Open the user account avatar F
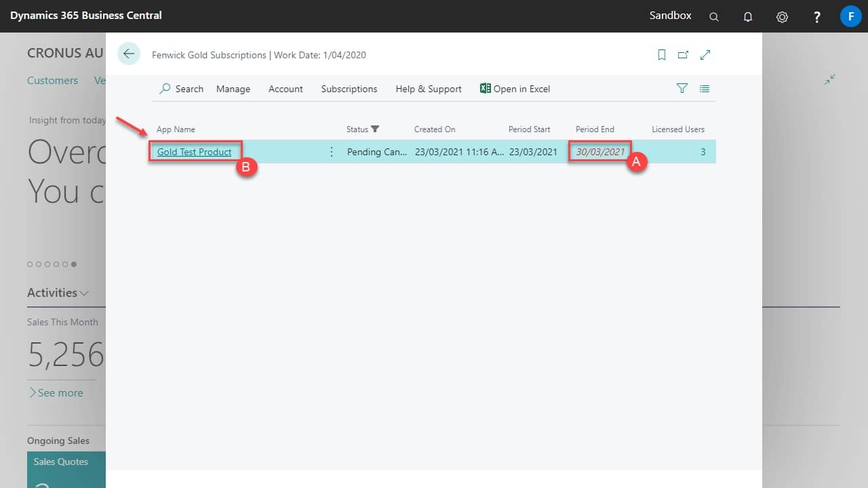The height and width of the screenshot is (488, 868). pos(850,16)
